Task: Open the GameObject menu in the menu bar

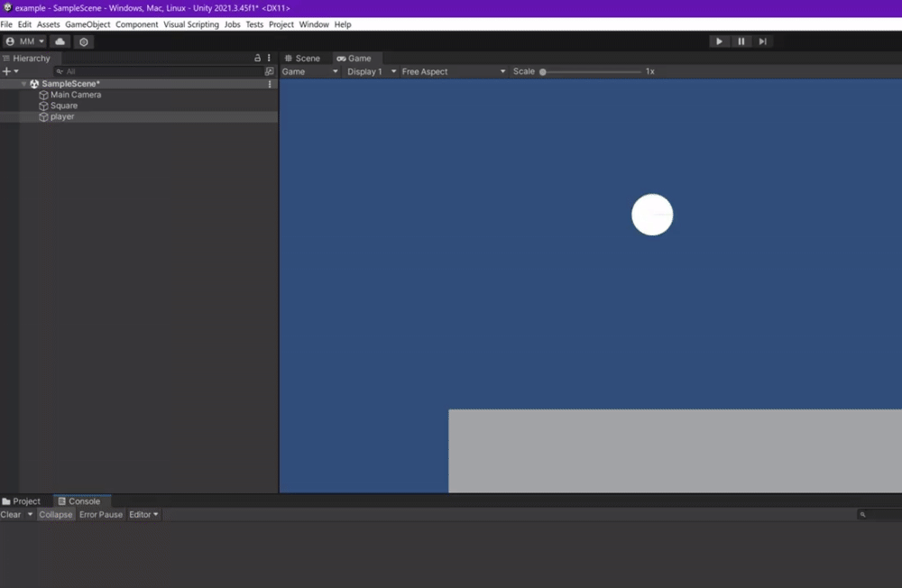Action: point(87,24)
